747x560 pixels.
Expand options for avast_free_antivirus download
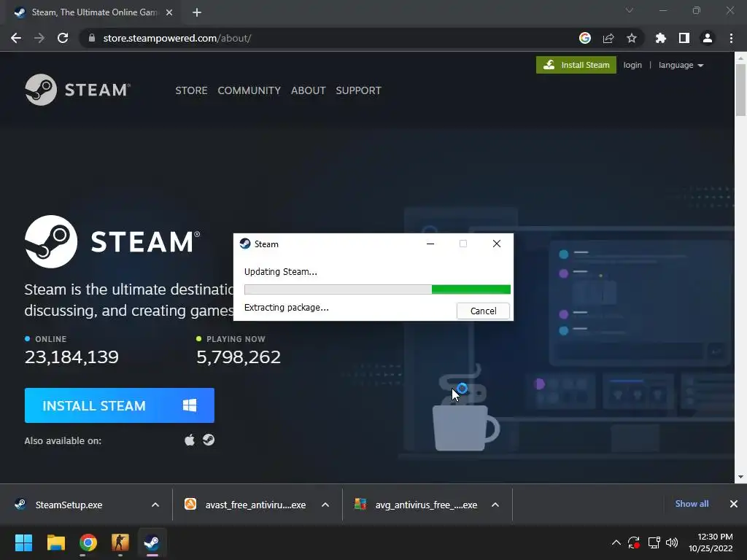click(x=325, y=505)
